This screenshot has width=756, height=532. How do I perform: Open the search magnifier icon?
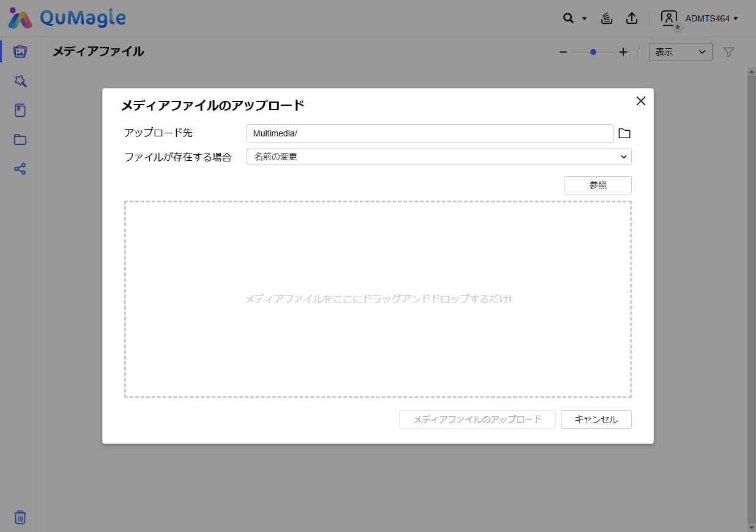(x=568, y=18)
